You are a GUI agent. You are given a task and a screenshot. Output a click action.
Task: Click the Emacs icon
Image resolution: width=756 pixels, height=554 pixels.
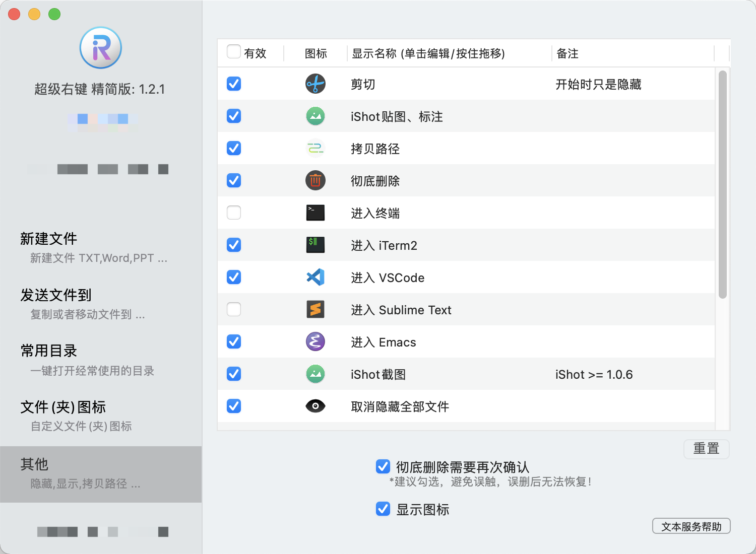(x=316, y=341)
